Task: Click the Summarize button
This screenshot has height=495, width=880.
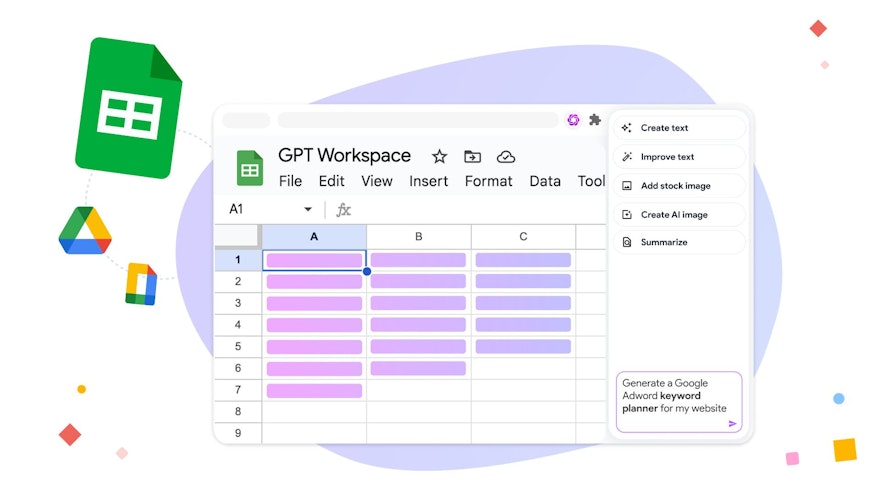Action: [679, 242]
